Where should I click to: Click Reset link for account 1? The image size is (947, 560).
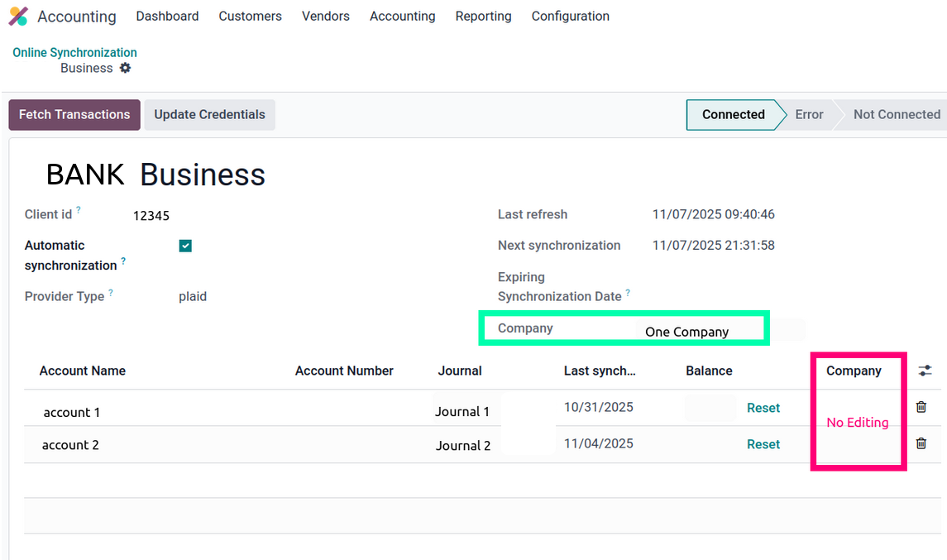coord(763,408)
